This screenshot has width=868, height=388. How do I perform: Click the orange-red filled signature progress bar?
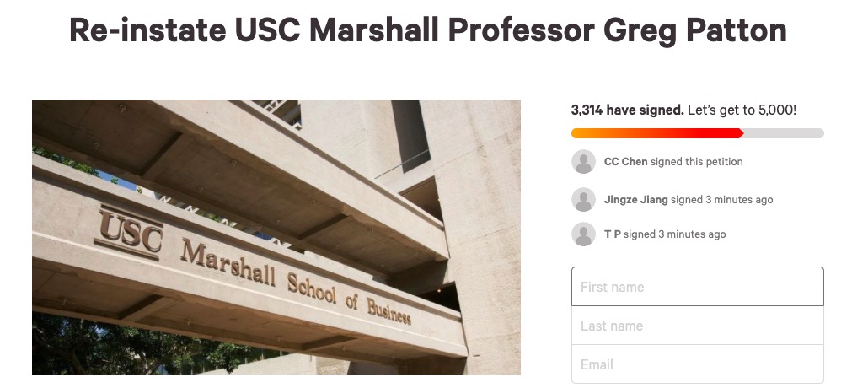(x=657, y=133)
